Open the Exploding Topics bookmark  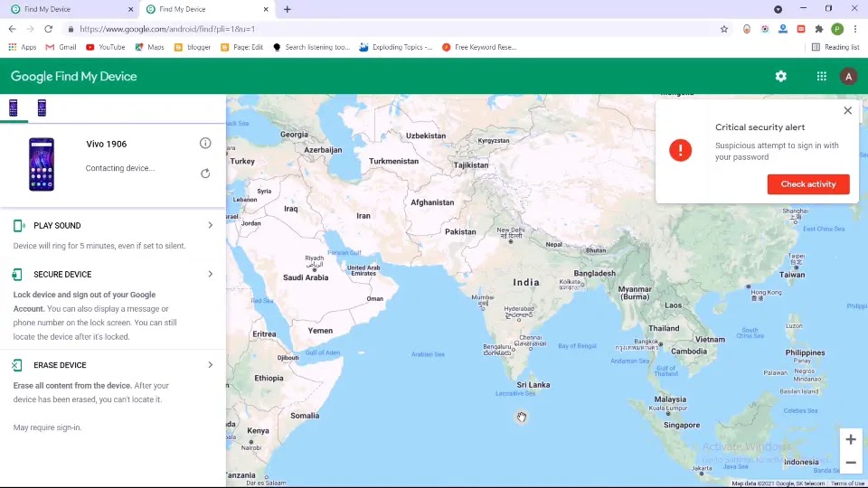click(396, 47)
